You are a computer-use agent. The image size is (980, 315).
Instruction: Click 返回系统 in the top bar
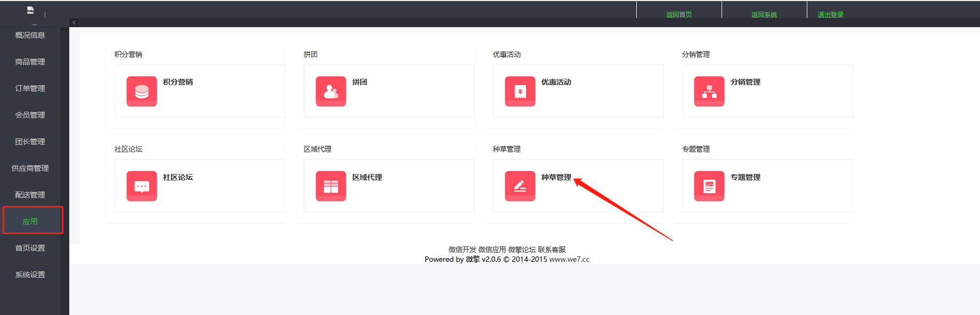click(764, 15)
